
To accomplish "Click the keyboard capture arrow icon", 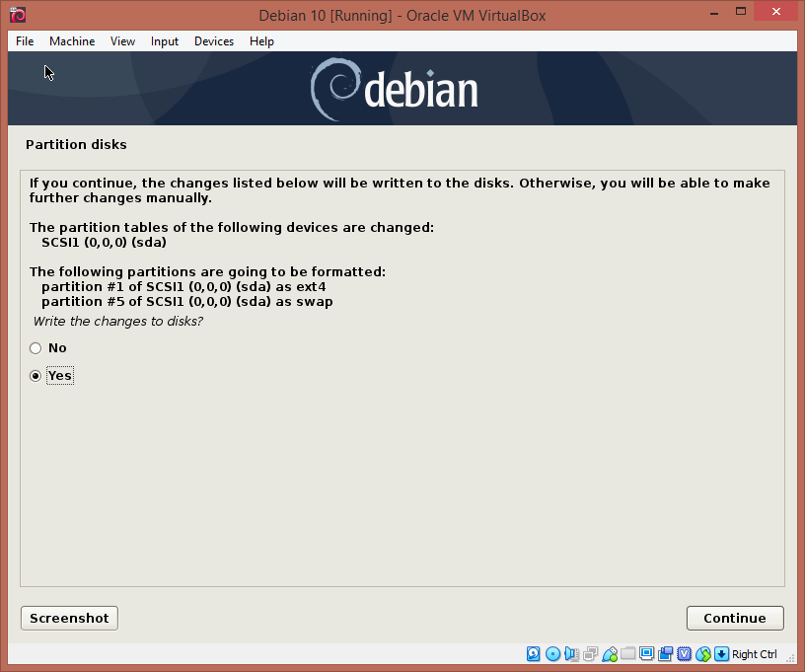I will pos(721,654).
